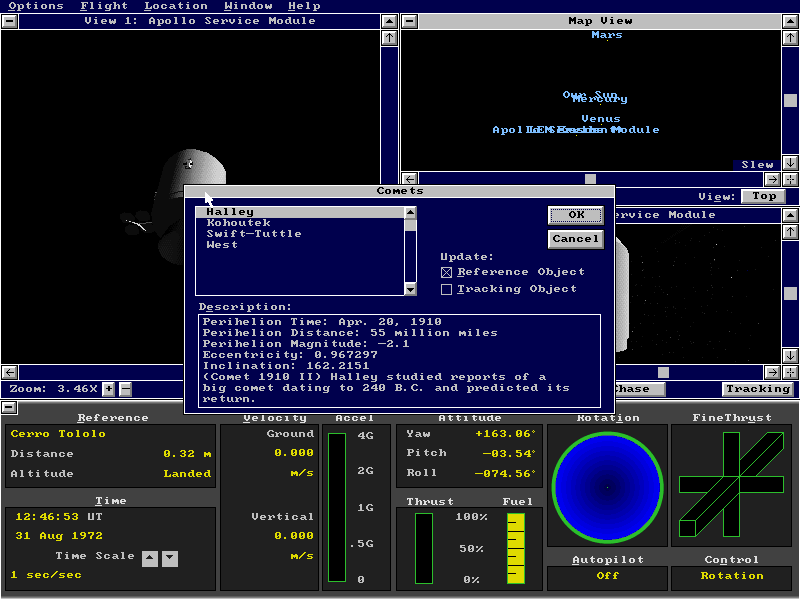Click the Slew button in Map View

pos(757,165)
